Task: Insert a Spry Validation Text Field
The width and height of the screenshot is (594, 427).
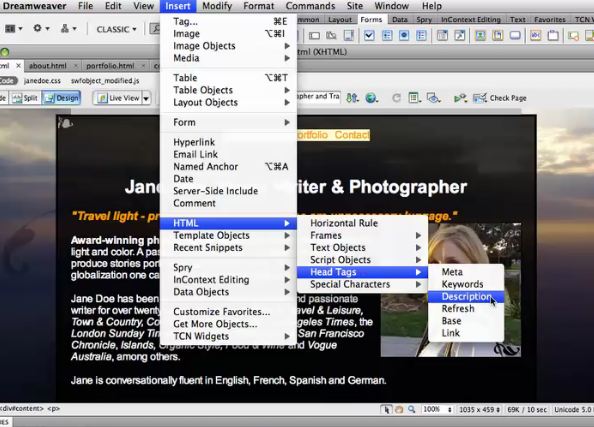Action: [x=573, y=36]
